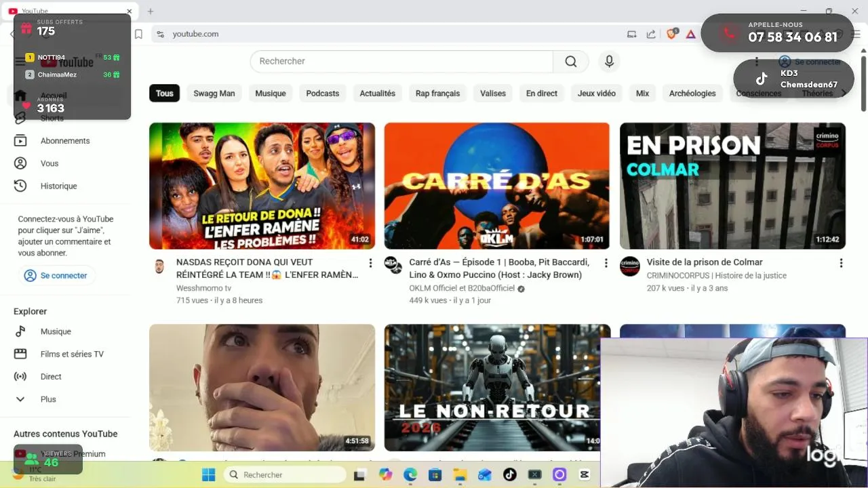Click the YouTube Rechercher search field
The image size is (868, 488).
(x=401, y=62)
